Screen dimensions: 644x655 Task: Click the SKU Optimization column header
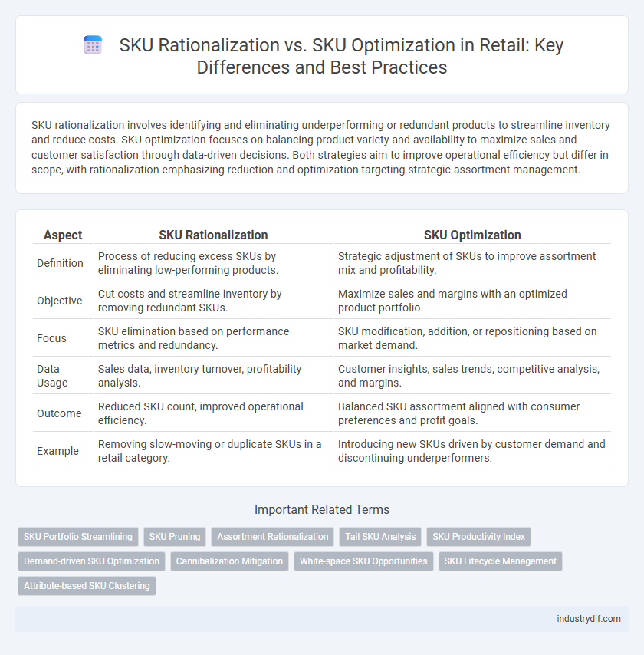[472, 235]
